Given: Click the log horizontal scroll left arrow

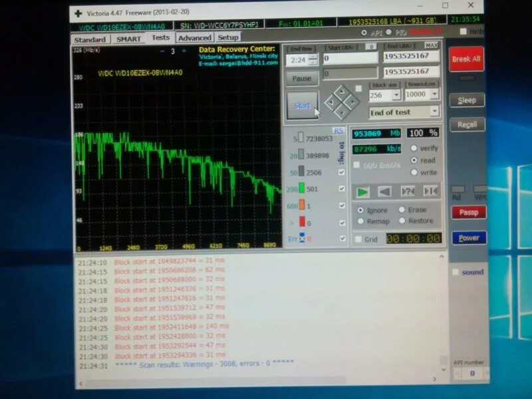Looking at the screenshot, I should point(80,384).
